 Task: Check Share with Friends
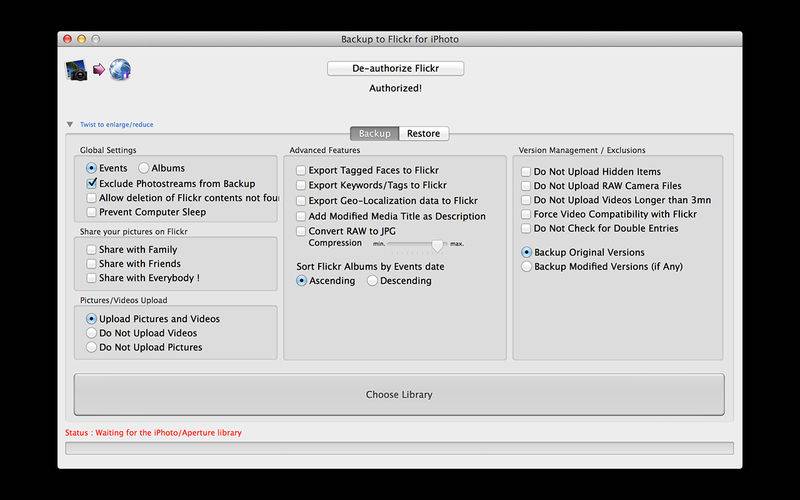click(91, 264)
